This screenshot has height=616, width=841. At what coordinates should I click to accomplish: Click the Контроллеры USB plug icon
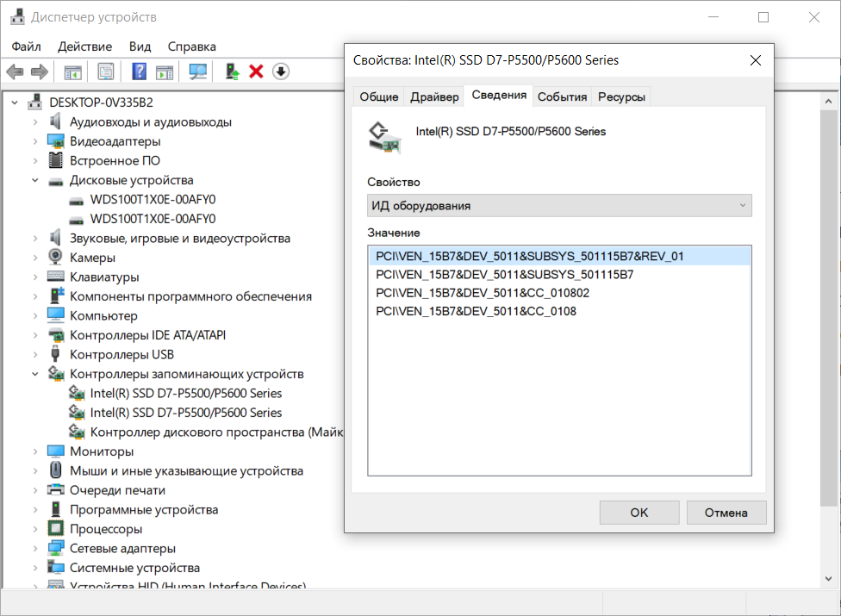pyautogui.click(x=55, y=354)
